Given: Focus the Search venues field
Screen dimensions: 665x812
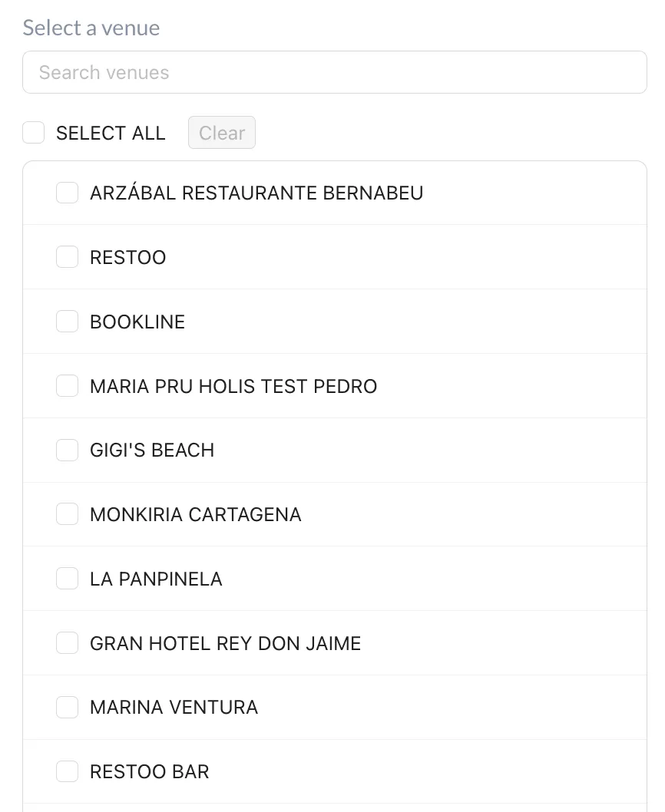Looking at the screenshot, I should coord(335,72).
